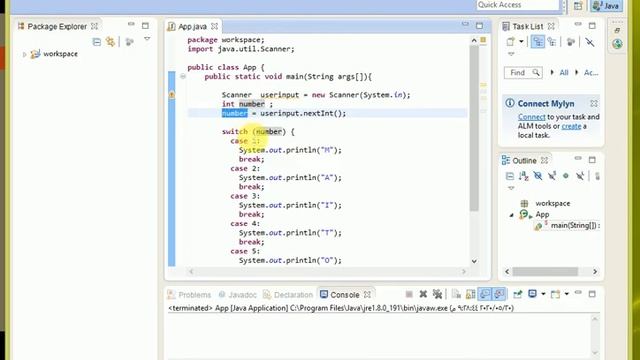640x360 pixels.
Task: Toggle Hide Local Types in Outline
Action: click(x=580, y=176)
